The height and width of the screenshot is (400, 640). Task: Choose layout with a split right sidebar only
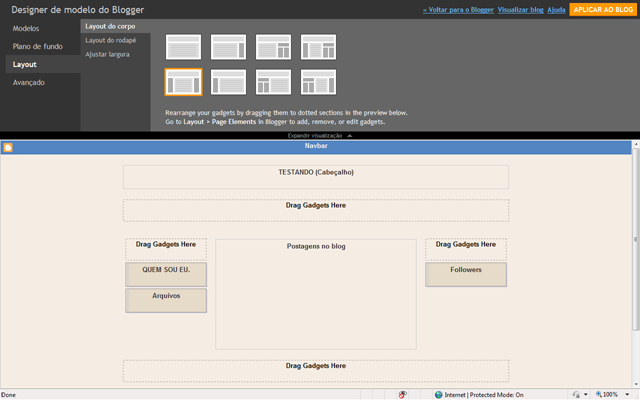click(x=273, y=47)
